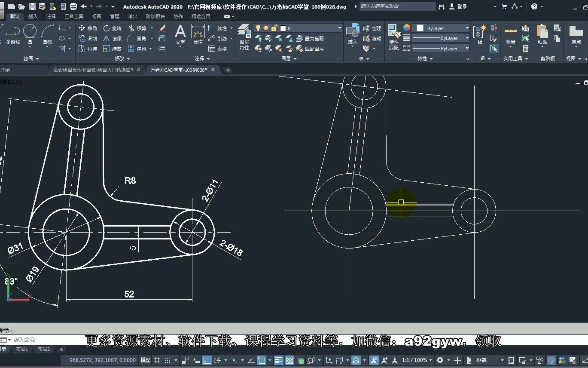This screenshot has width=588, height=368.
Task: Toggle Polar tracking in status bar
Action: (217, 360)
